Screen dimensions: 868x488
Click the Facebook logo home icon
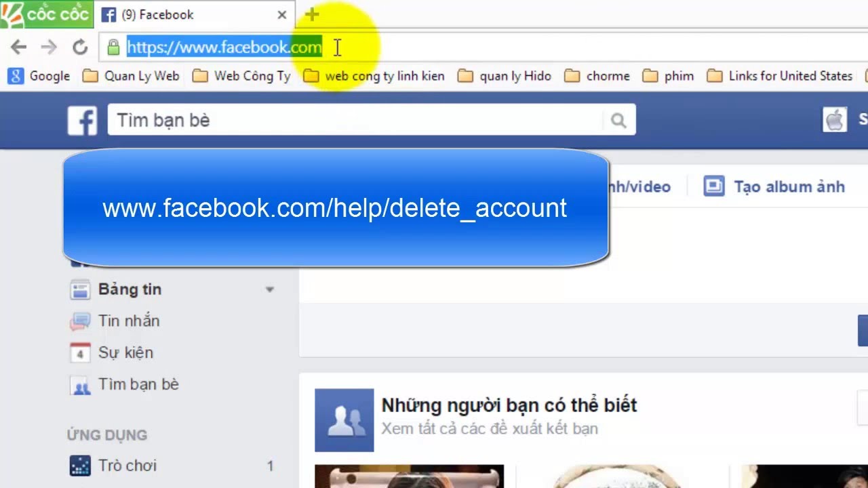pyautogui.click(x=82, y=121)
